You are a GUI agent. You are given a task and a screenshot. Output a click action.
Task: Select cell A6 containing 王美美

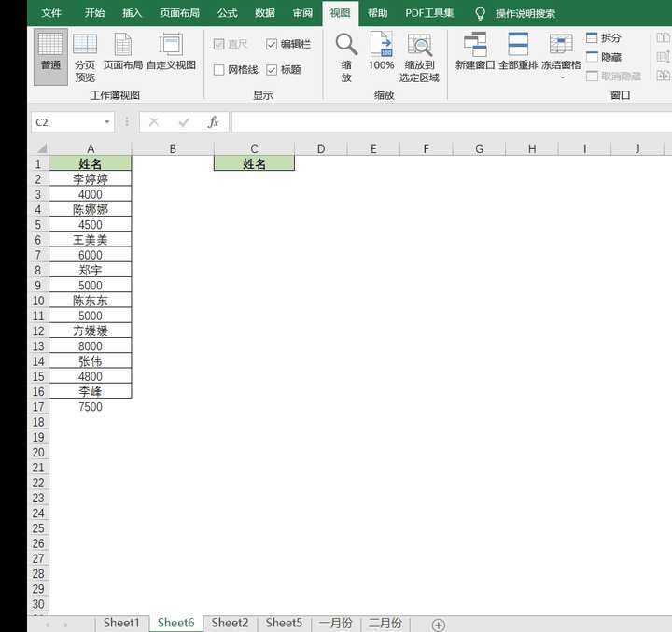pos(91,240)
